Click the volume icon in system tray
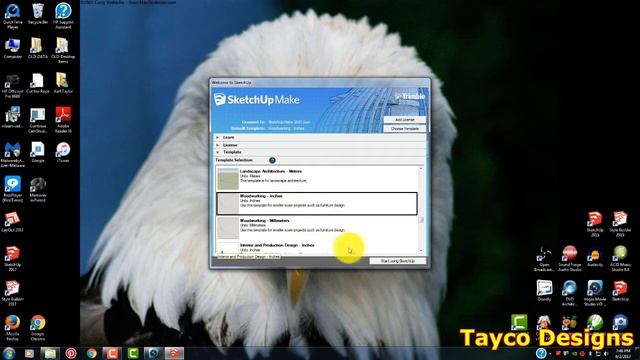Screen dimensions: 640x360 click(606, 353)
